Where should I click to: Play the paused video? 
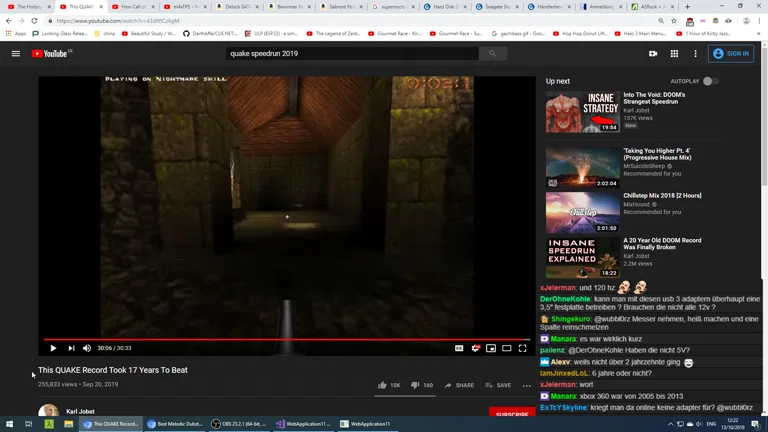53,348
